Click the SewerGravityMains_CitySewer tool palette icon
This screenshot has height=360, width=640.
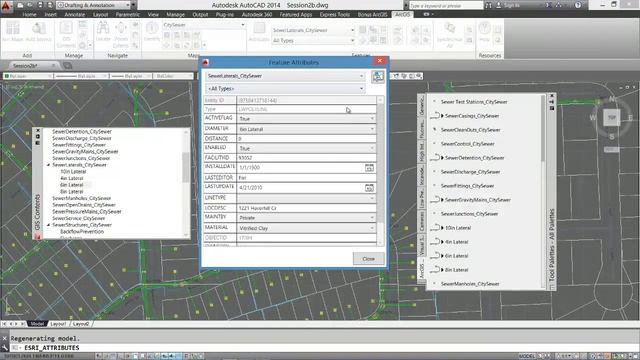pos(436,200)
